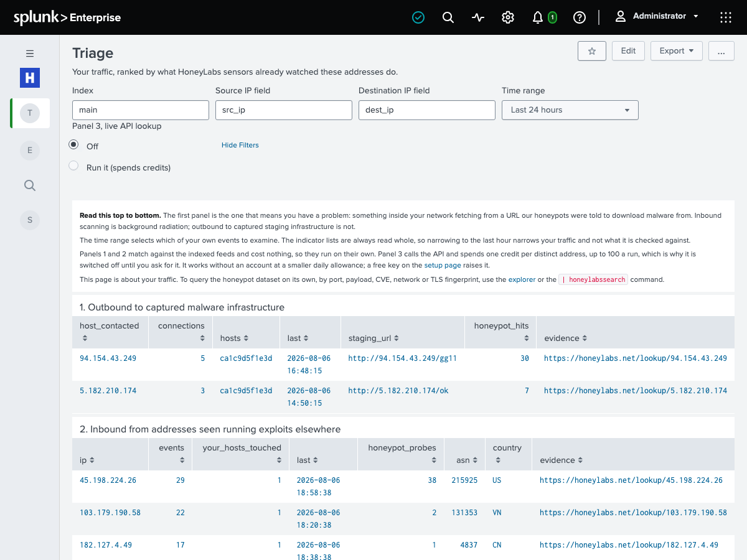Click country value VN
This screenshot has height=560, width=747.
coord(497,513)
